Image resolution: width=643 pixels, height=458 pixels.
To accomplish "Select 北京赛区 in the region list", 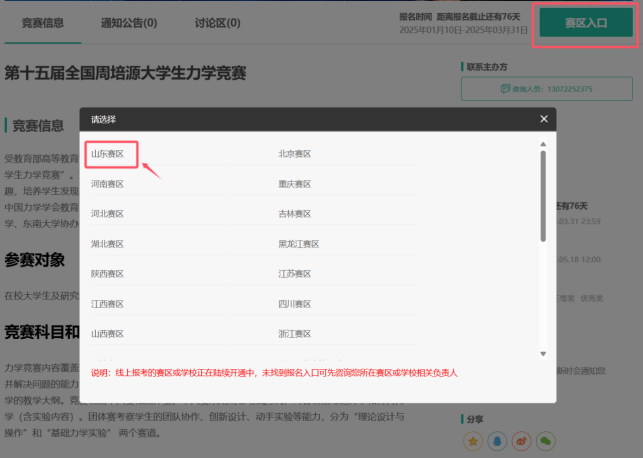I will pyautogui.click(x=294, y=154).
